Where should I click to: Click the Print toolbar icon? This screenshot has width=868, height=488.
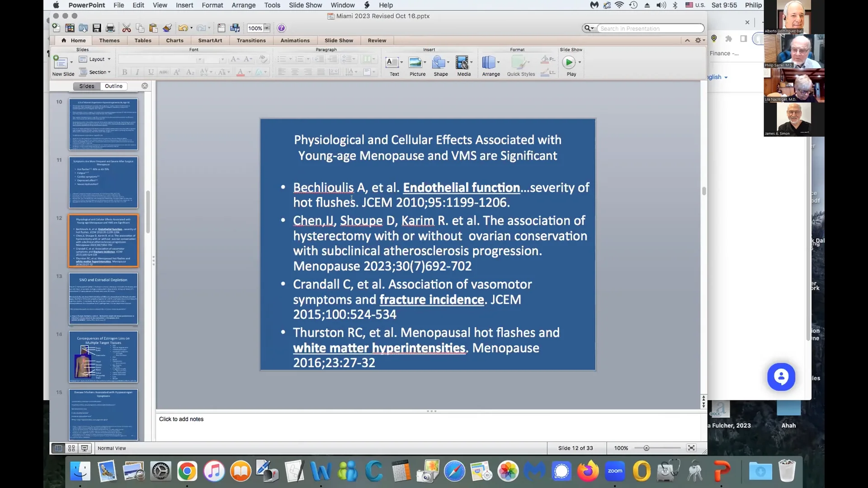(110, 28)
